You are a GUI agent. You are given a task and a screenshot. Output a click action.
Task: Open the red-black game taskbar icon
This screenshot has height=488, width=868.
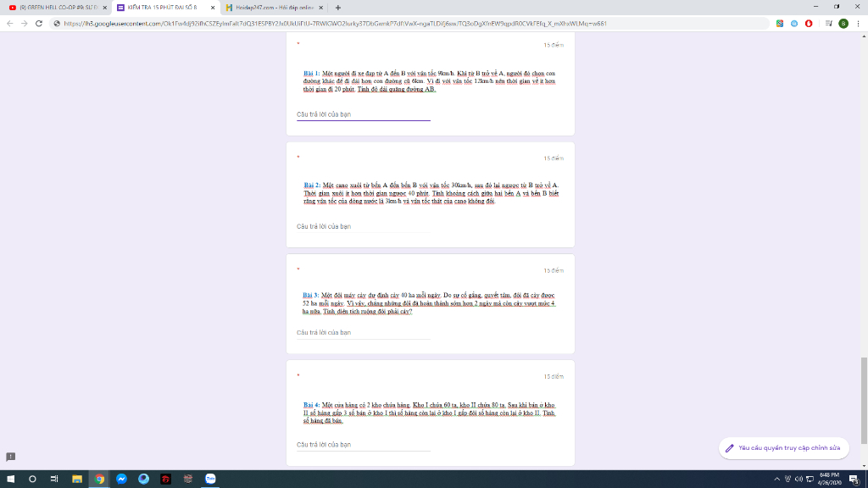[x=165, y=480]
